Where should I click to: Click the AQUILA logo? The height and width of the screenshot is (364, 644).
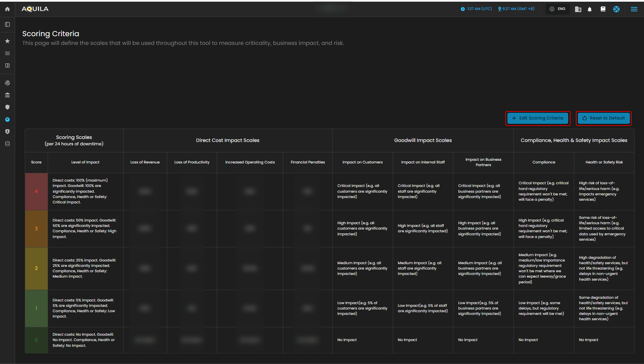click(35, 9)
